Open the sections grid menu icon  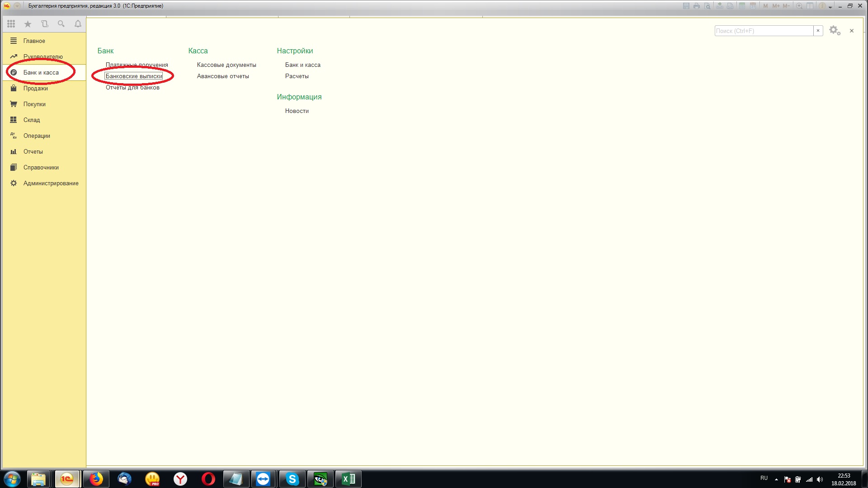pos(11,24)
